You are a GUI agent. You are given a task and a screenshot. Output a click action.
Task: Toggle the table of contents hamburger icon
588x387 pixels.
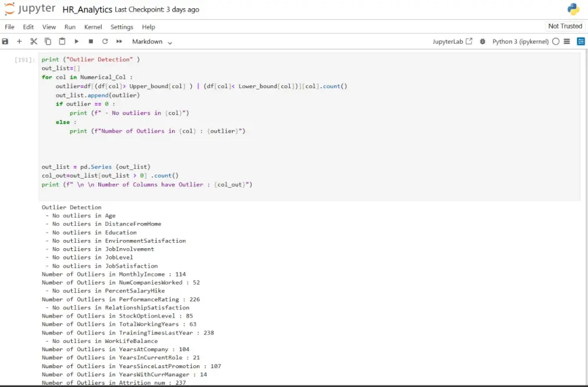pyautogui.click(x=566, y=41)
